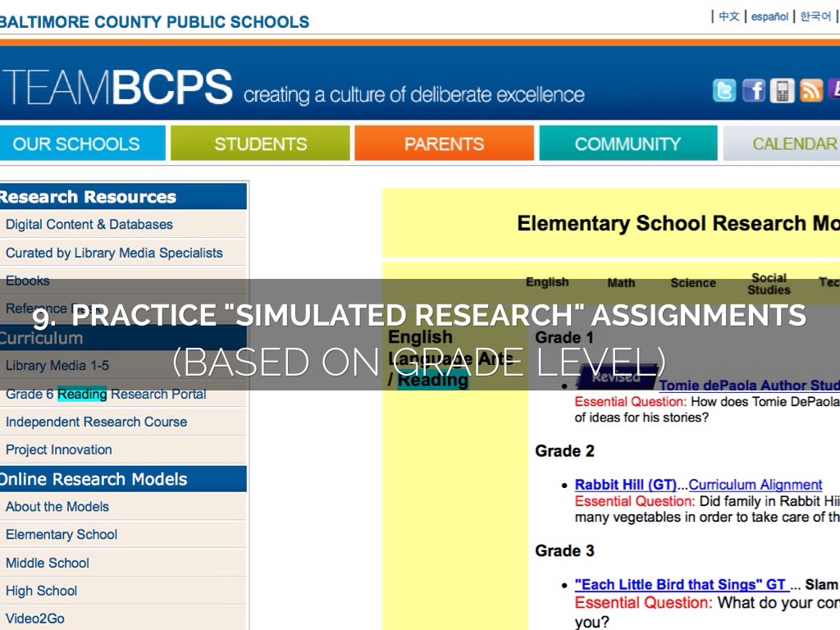
Task: Click Independent Research Course link
Action: click(x=96, y=422)
